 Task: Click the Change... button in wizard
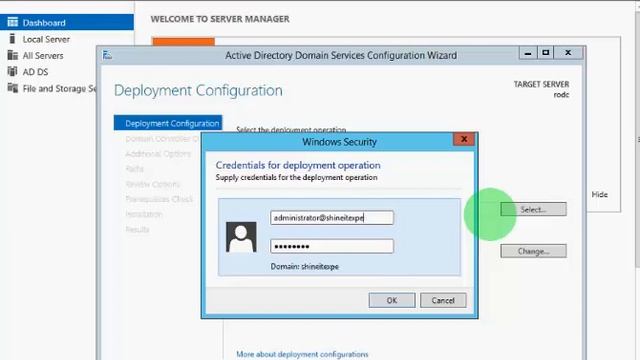click(x=533, y=251)
